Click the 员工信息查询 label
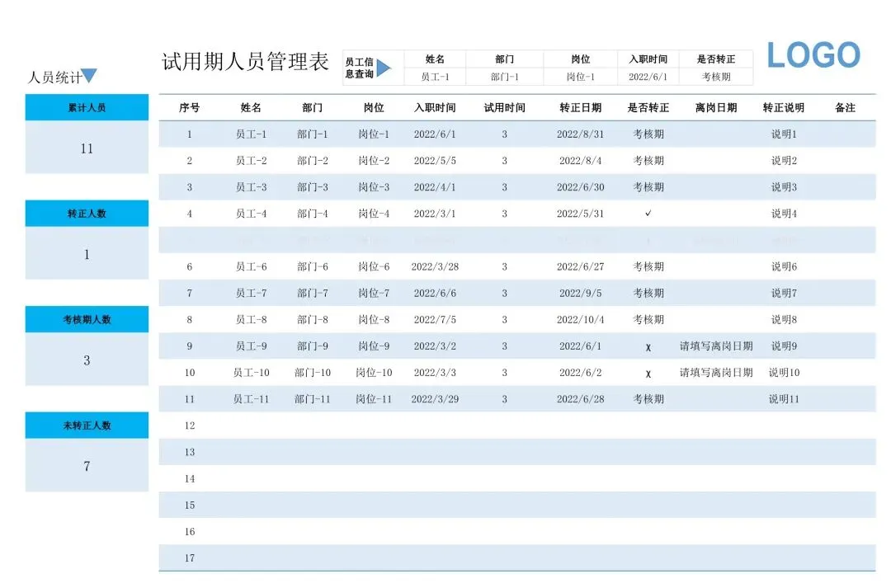Image resolution: width=891 pixels, height=588 pixels. coord(359,68)
